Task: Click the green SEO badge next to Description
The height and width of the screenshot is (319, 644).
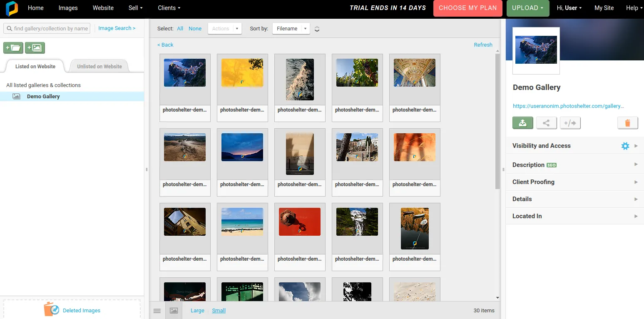Action: tap(552, 165)
